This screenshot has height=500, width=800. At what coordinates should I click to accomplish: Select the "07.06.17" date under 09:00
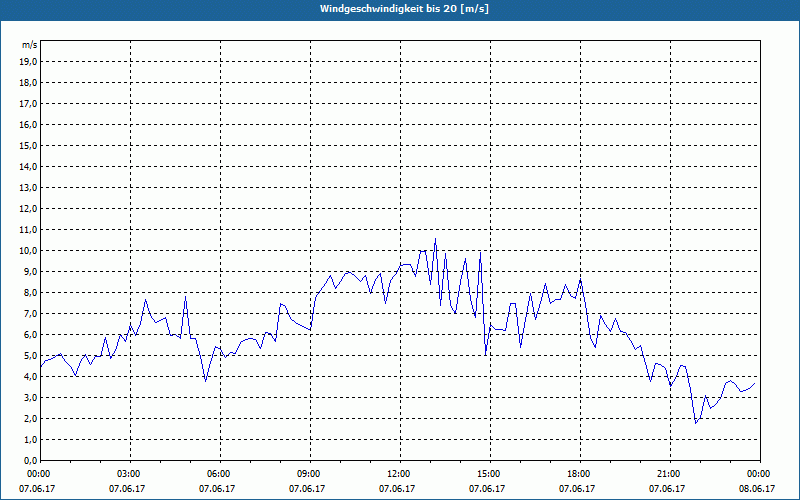307,489
